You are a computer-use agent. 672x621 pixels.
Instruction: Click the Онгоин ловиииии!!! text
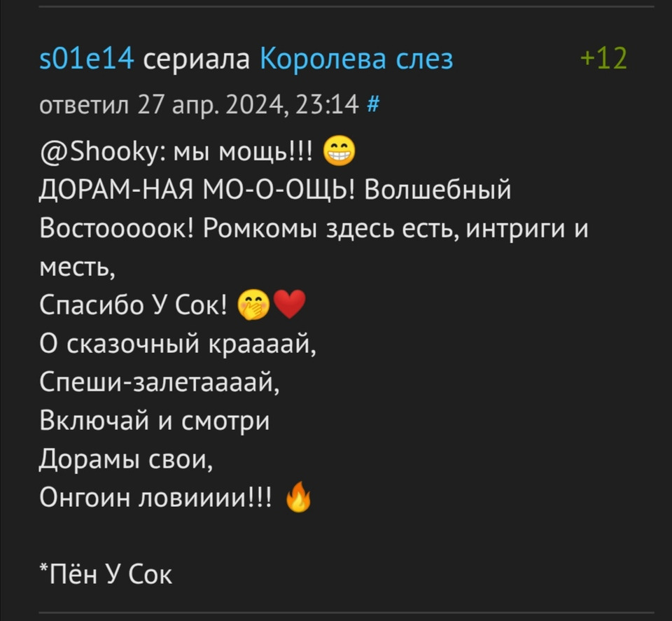155,498
